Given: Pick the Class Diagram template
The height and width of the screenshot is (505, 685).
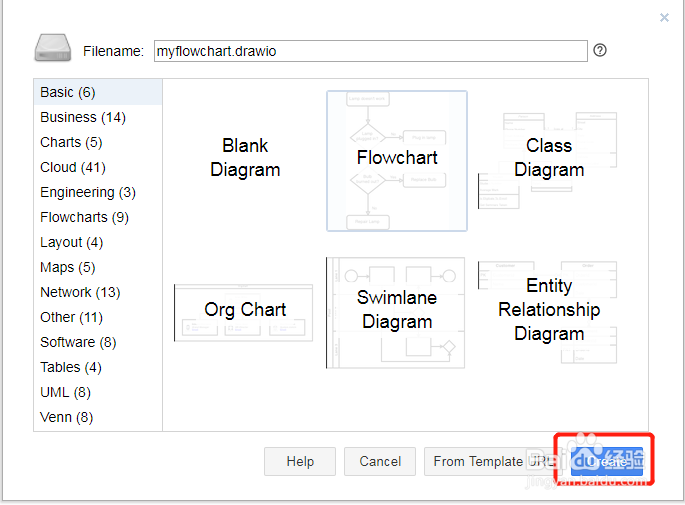Looking at the screenshot, I should [x=548, y=158].
